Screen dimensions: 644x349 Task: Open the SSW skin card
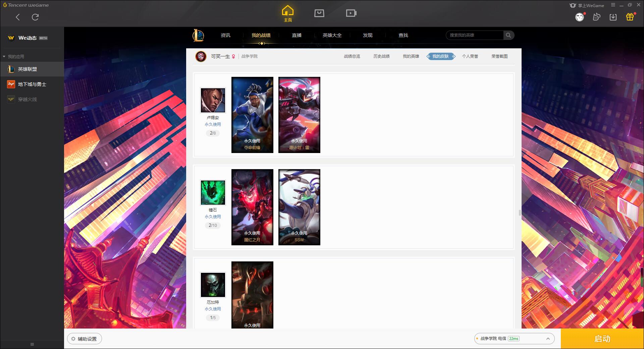tap(299, 207)
